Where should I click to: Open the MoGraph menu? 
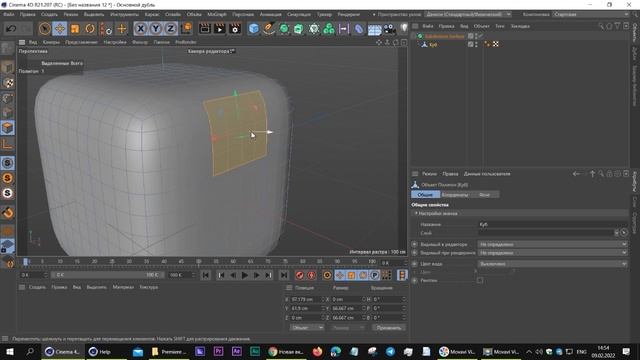(x=217, y=14)
